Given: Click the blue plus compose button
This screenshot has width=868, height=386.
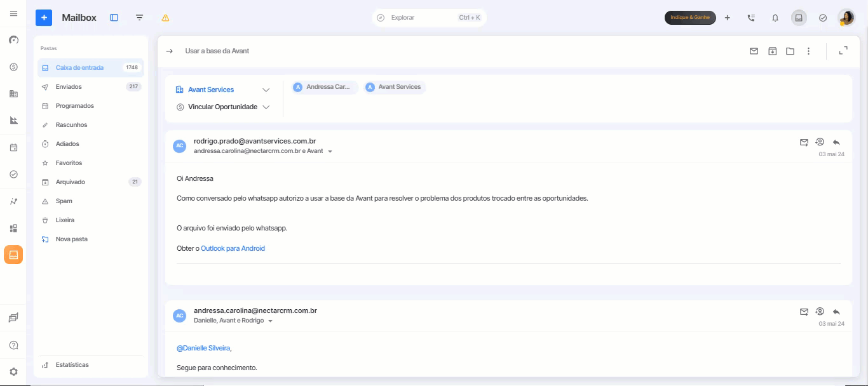Looking at the screenshot, I should click(x=44, y=18).
